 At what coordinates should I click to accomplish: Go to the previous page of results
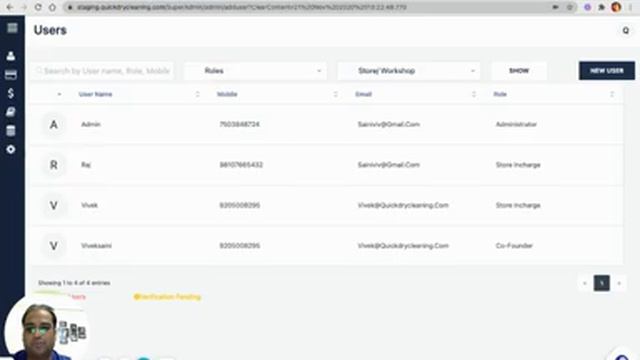pos(584,283)
